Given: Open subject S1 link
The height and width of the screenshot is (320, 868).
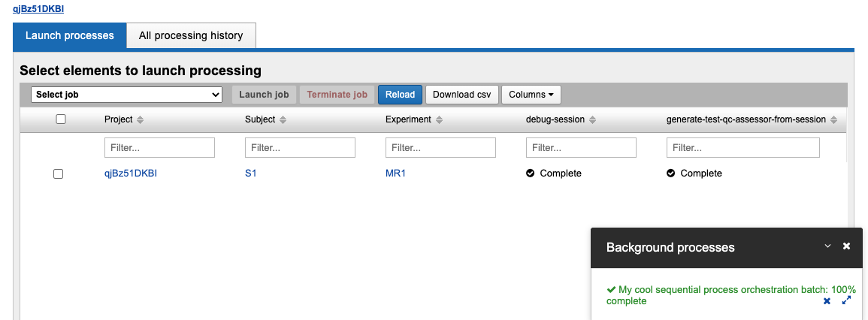Looking at the screenshot, I should pos(250,174).
